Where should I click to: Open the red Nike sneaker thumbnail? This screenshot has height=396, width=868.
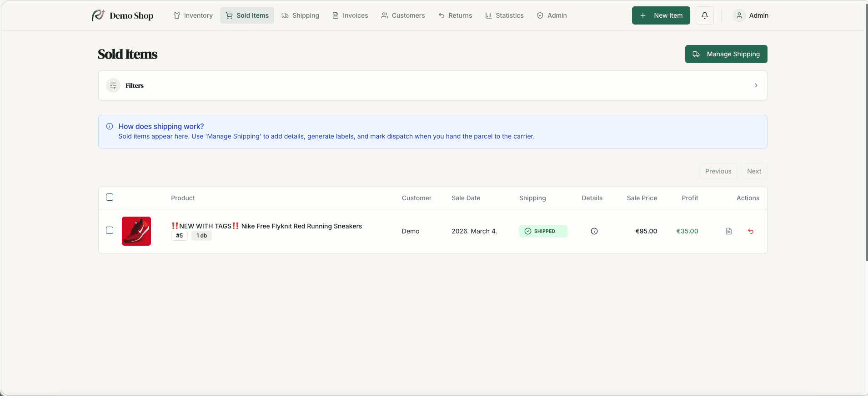pyautogui.click(x=136, y=231)
